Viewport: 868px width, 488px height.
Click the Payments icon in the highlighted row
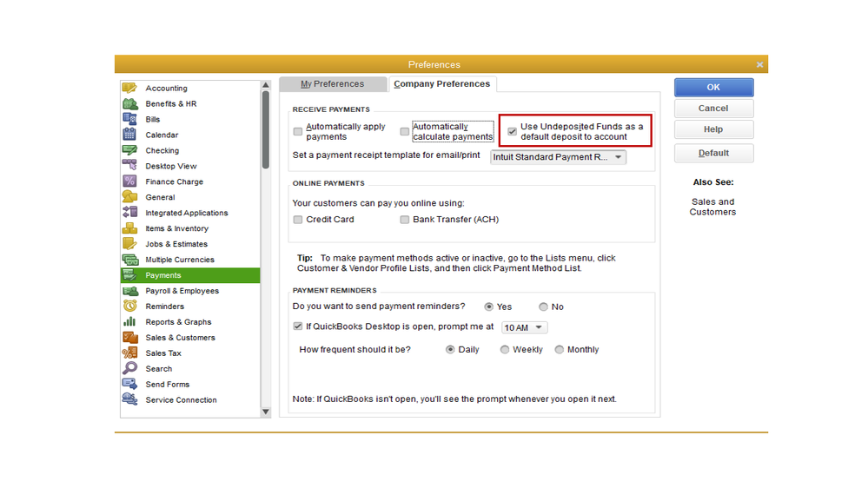129,275
